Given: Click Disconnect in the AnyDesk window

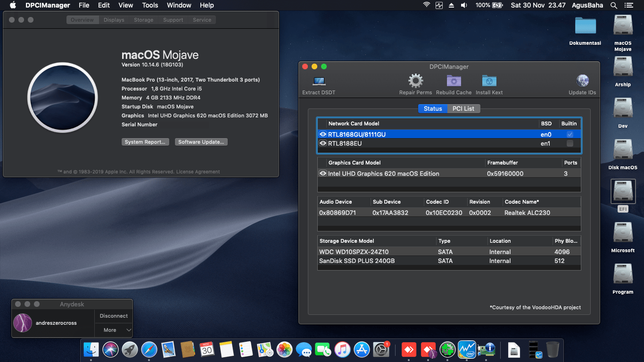Looking at the screenshot, I should [x=113, y=316].
